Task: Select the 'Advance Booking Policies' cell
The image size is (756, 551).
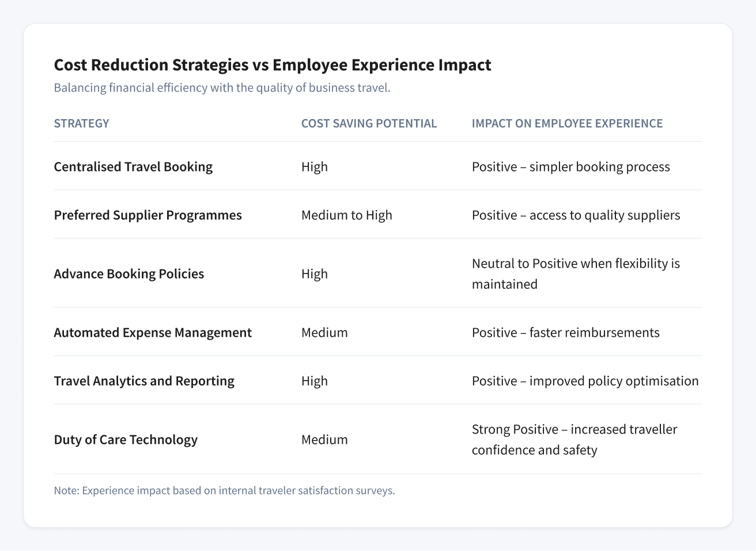Action: pyautogui.click(x=129, y=274)
